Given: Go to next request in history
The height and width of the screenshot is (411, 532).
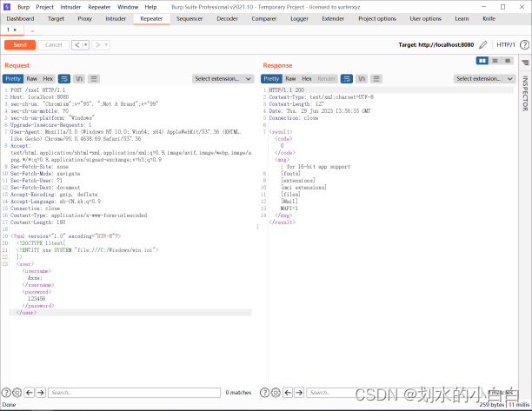Looking at the screenshot, I should pos(97,45).
